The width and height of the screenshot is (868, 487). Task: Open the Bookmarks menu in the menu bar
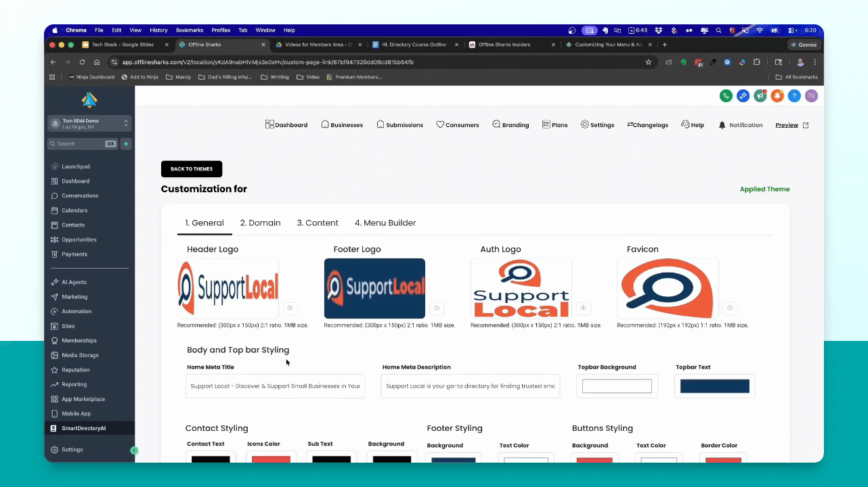pyautogui.click(x=190, y=30)
